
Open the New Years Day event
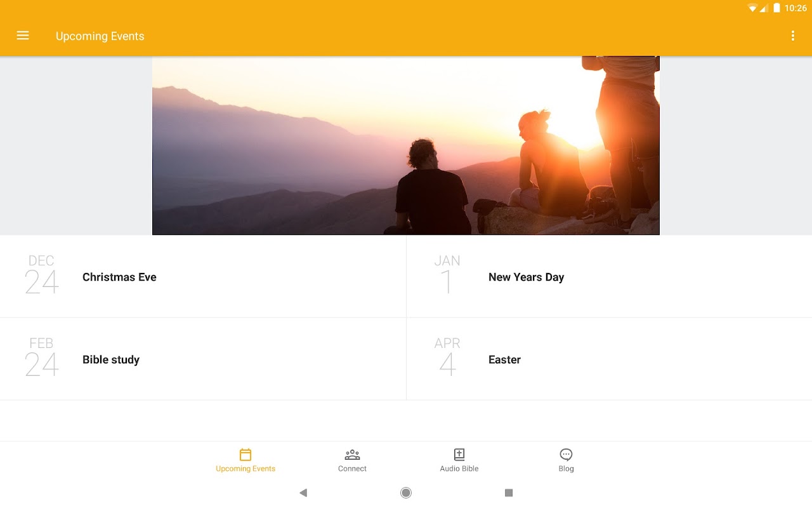609,277
